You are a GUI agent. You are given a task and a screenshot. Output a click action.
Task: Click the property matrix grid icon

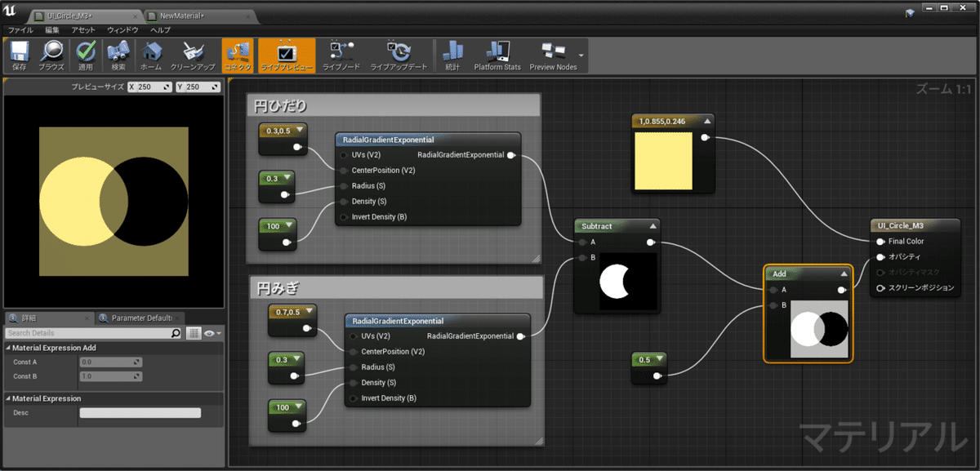194,333
